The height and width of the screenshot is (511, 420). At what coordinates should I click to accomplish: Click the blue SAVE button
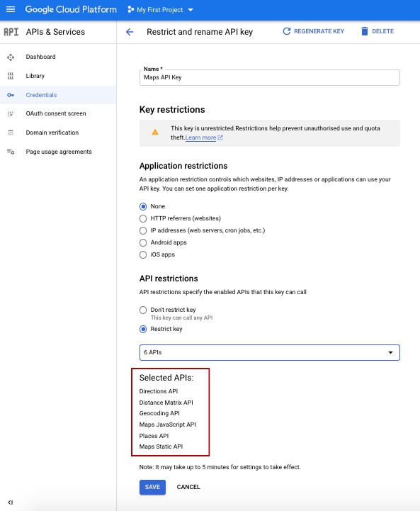pos(152,487)
